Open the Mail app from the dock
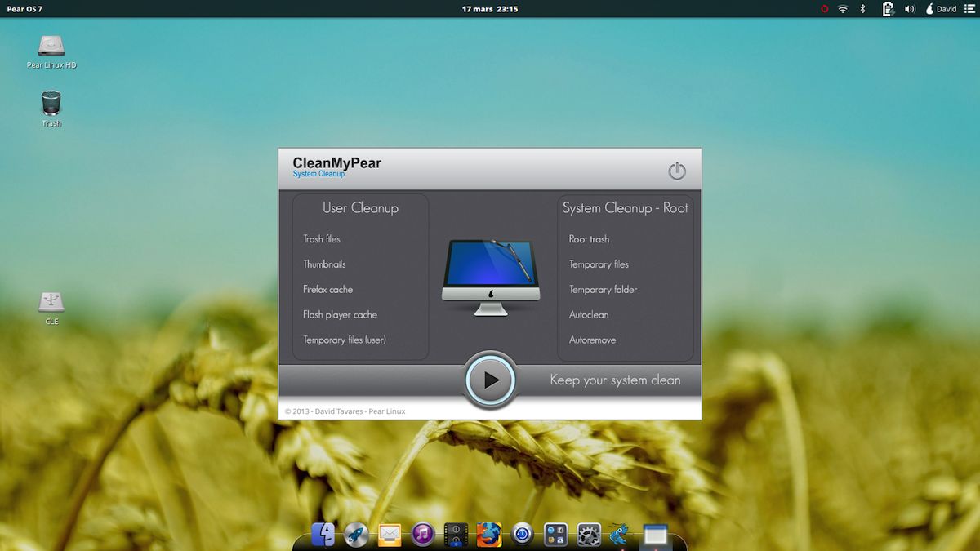The width and height of the screenshot is (980, 551). pyautogui.click(x=390, y=535)
